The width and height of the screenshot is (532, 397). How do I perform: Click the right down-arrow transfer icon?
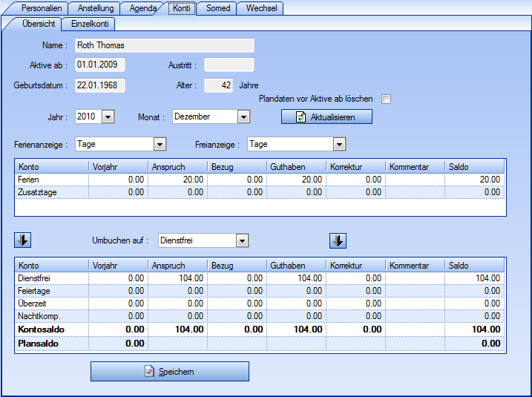point(338,240)
